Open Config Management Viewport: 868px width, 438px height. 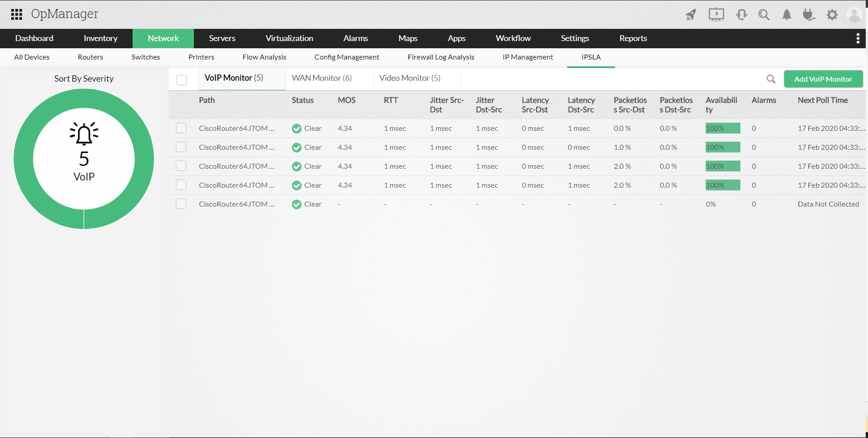347,57
